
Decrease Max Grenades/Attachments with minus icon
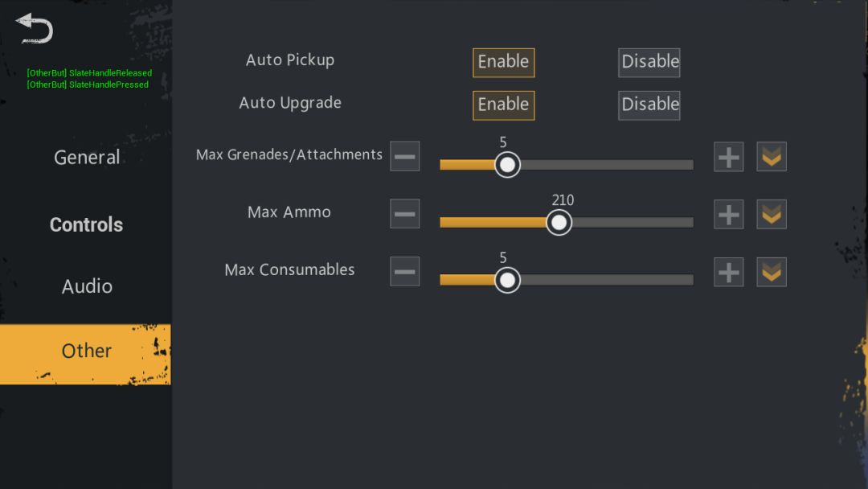405,157
